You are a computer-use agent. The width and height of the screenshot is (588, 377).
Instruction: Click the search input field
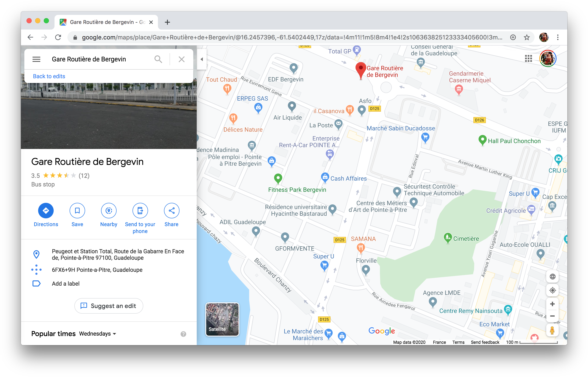pyautogui.click(x=100, y=59)
